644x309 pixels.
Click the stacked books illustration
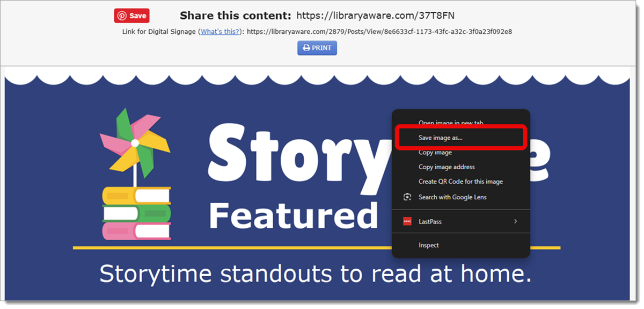click(136, 213)
